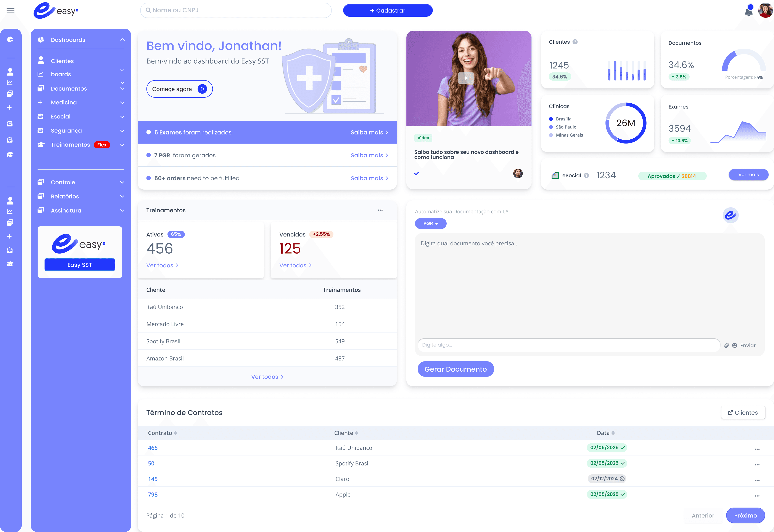Click the eSocial help question icon
774x532 pixels.
pyautogui.click(x=586, y=175)
